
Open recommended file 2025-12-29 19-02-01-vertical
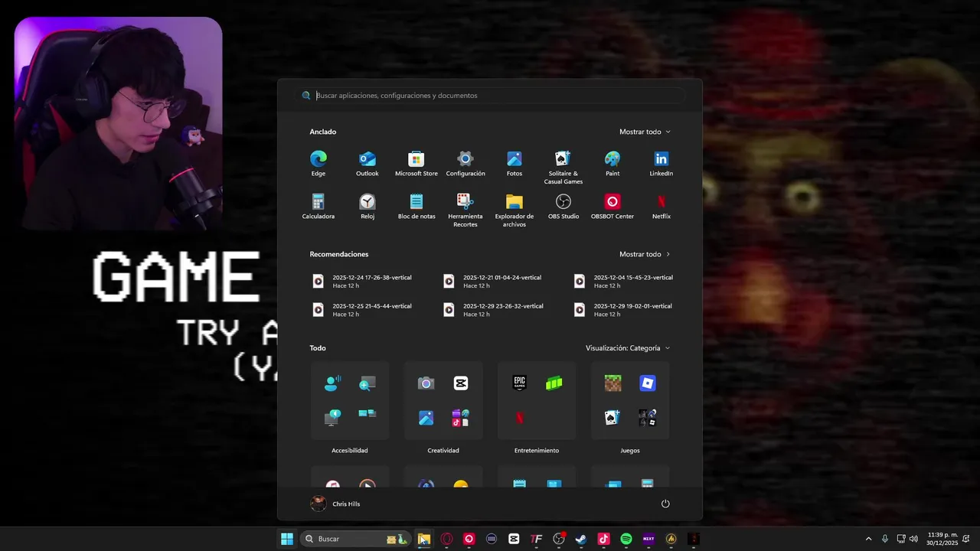coord(624,310)
